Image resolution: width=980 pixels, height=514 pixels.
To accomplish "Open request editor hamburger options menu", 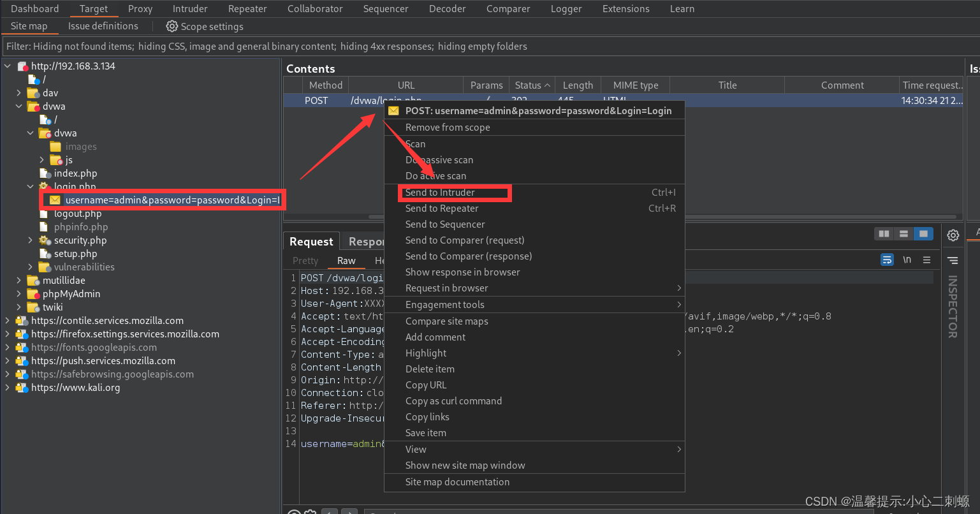I will pos(926,260).
